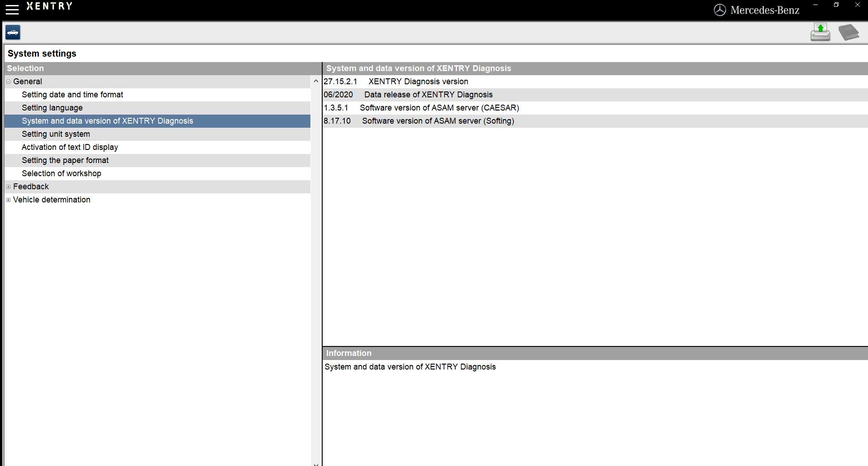Collapse the General tree node
The height and width of the screenshot is (466, 868).
(8, 82)
